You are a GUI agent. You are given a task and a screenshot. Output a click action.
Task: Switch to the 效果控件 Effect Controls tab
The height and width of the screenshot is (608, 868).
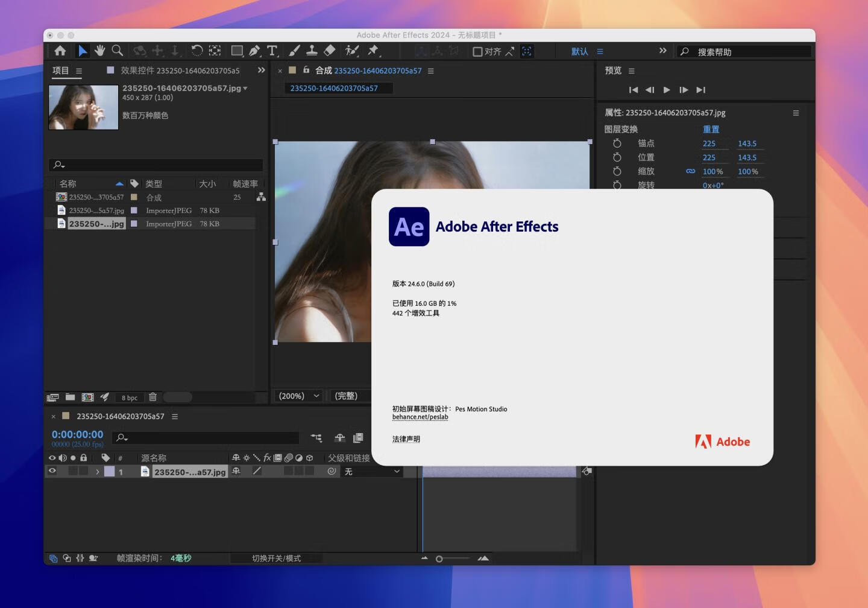coord(180,71)
